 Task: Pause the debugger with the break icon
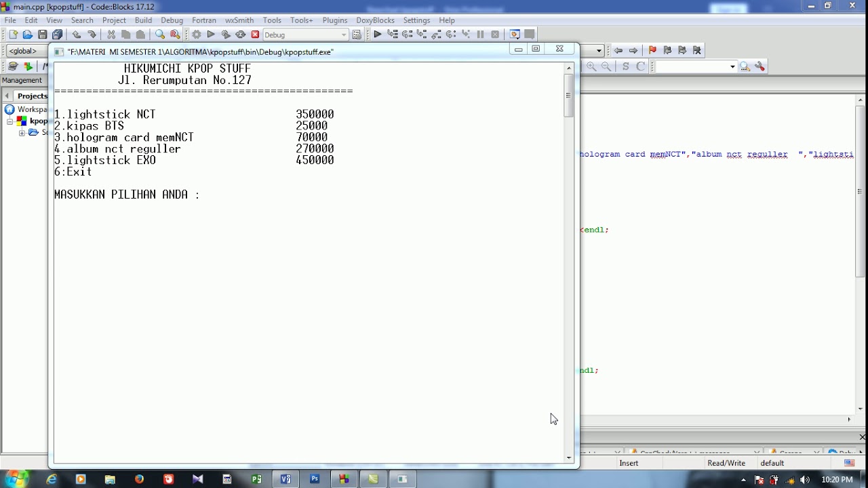481,35
